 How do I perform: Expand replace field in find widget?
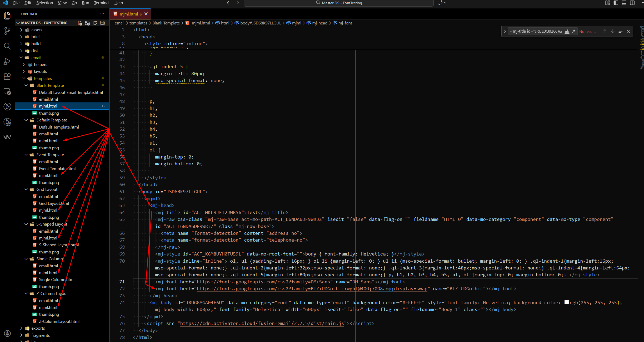click(x=505, y=32)
